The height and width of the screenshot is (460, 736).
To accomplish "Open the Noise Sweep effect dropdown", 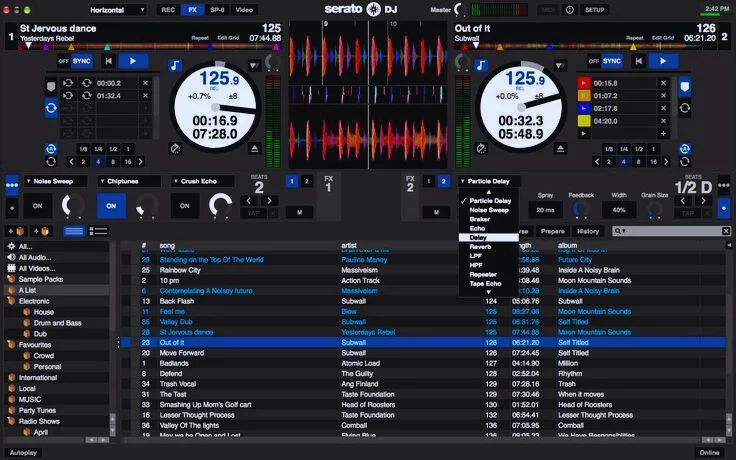I will click(x=55, y=181).
